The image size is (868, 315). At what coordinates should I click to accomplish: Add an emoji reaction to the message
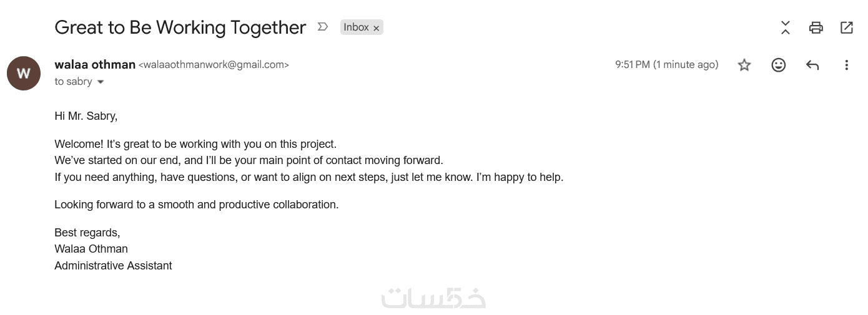778,65
